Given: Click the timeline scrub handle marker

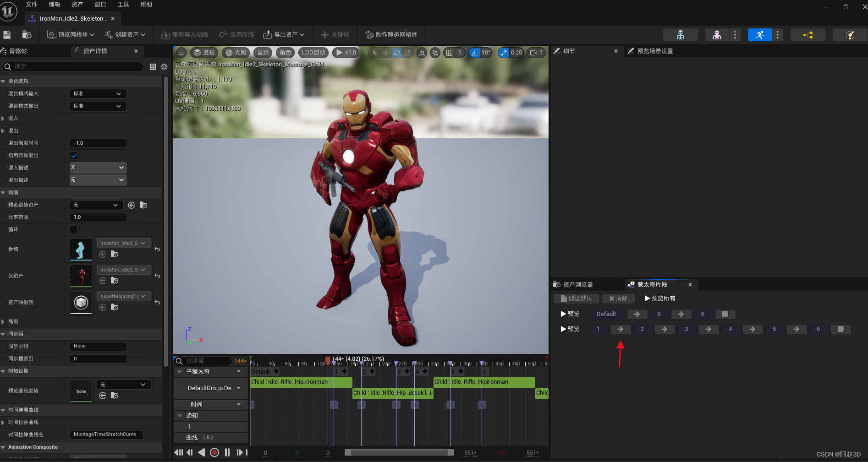Looking at the screenshot, I should pos(328,360).
